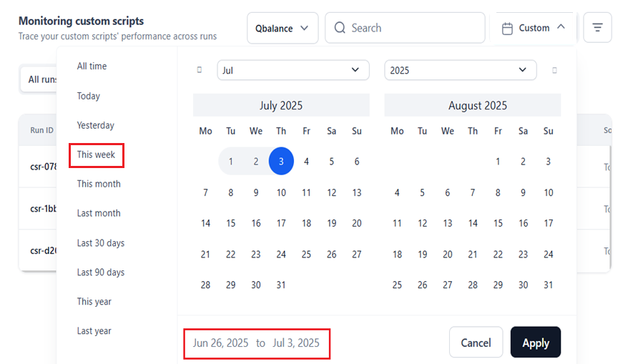
Task: Choose the All time preset
Action: 92,66
